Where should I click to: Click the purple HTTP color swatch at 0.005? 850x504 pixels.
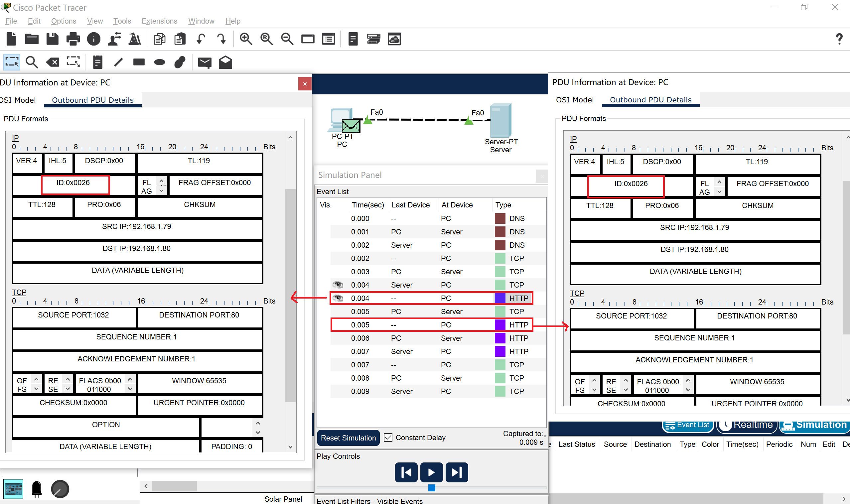click(500, 325)
